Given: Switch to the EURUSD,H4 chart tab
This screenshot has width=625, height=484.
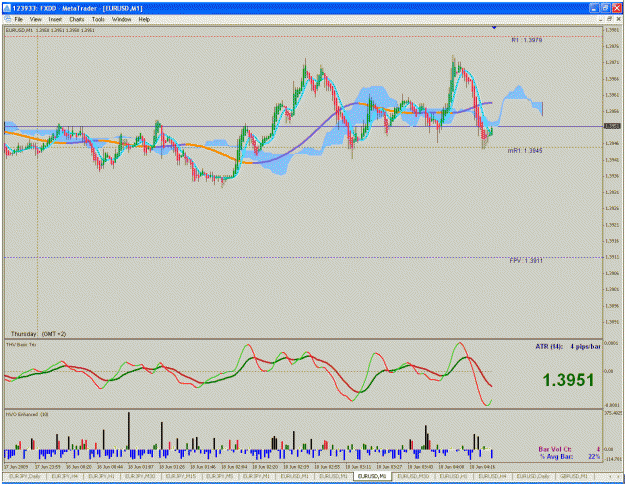Looking at the screenshot, I should [x=492, y=476].
